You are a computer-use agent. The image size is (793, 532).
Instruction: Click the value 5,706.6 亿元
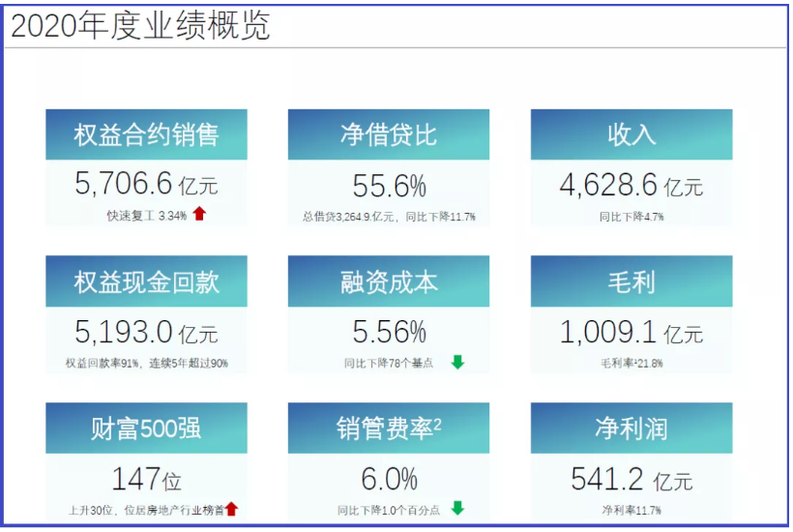click(147, 184)
